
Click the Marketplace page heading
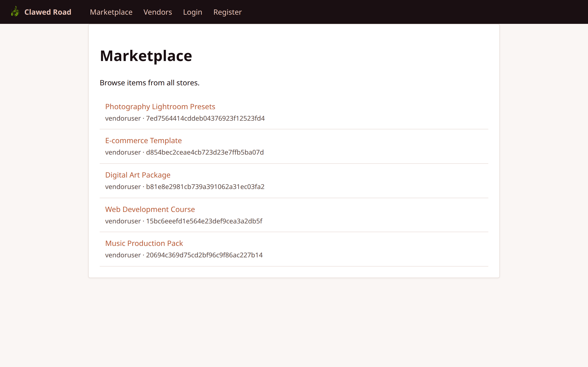click(x=146, y=56)
